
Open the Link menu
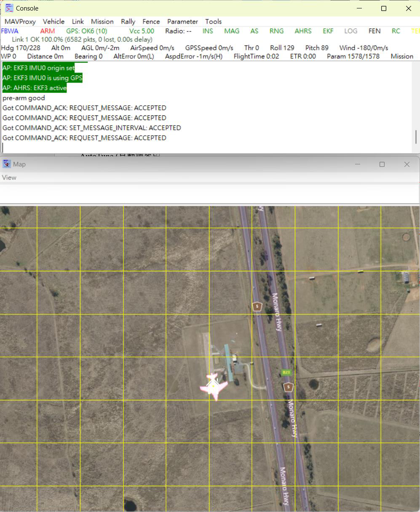[x=78, y=21]
